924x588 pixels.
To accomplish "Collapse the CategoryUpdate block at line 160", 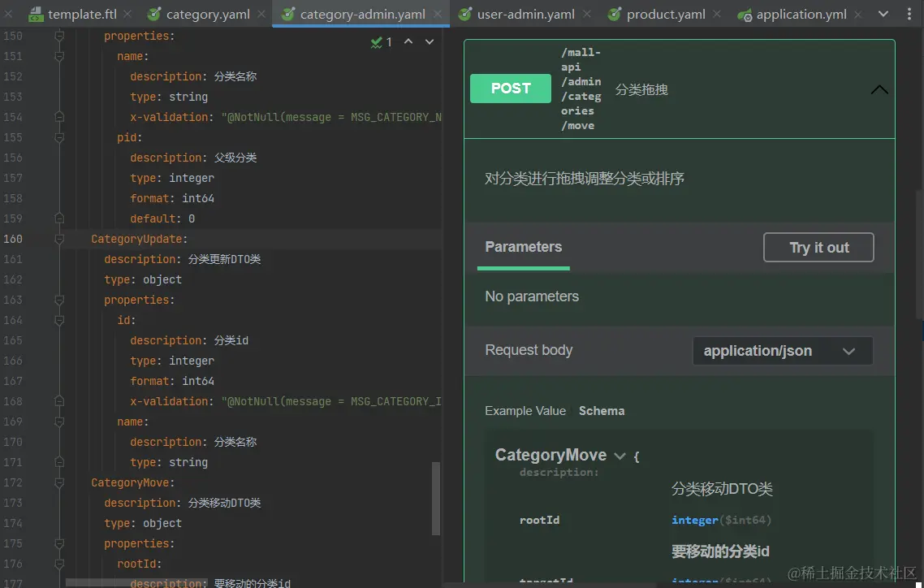I will (59, 240).
